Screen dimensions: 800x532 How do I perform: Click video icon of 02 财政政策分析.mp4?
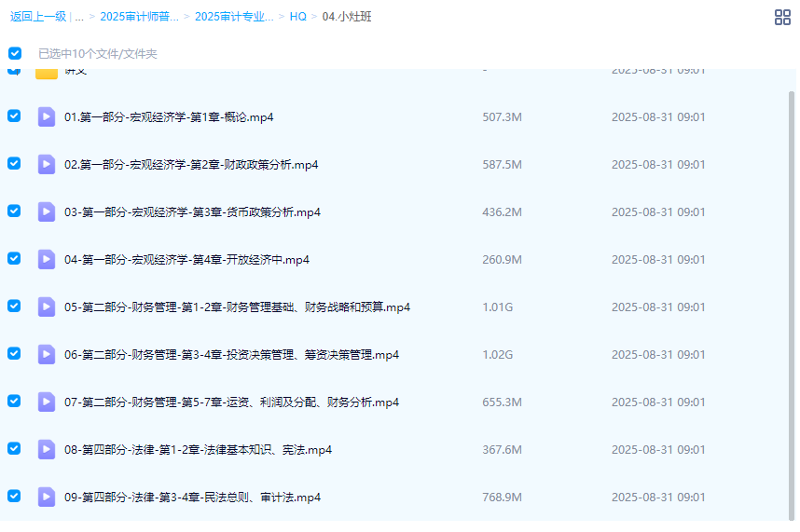pyautogui.click(x=47, y=164)
